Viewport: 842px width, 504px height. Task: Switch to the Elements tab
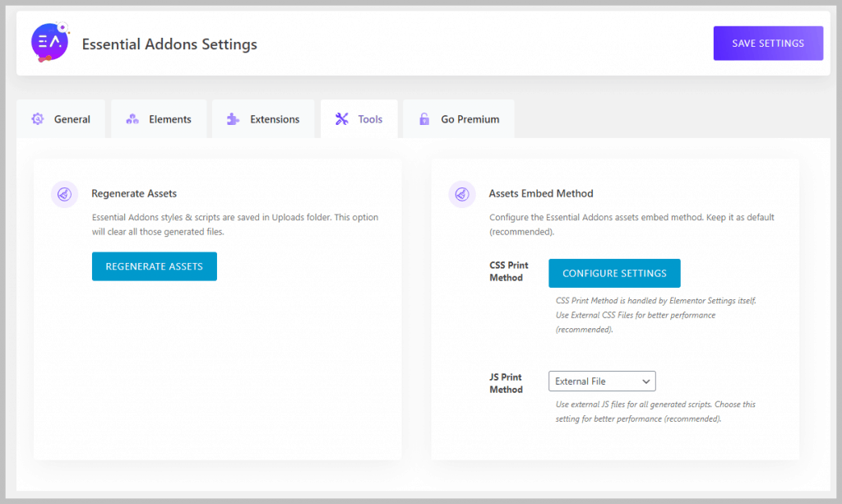[159, 119]
